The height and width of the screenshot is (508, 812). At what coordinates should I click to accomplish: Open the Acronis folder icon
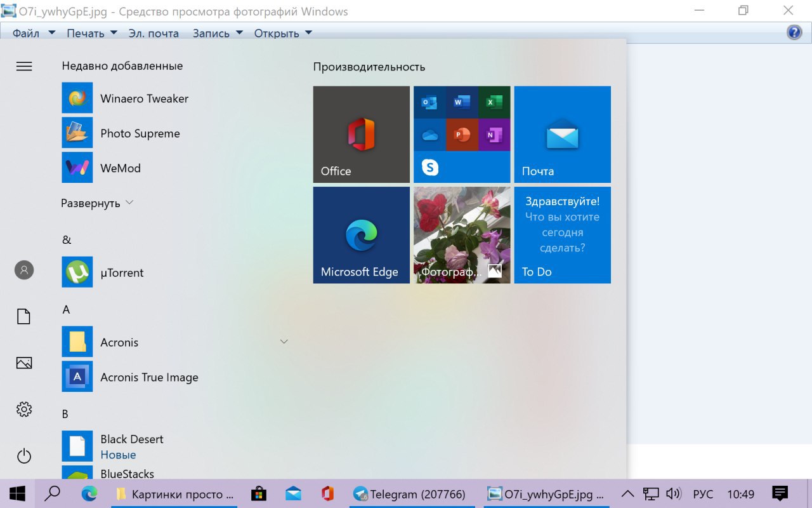click(x=77, y=342)
